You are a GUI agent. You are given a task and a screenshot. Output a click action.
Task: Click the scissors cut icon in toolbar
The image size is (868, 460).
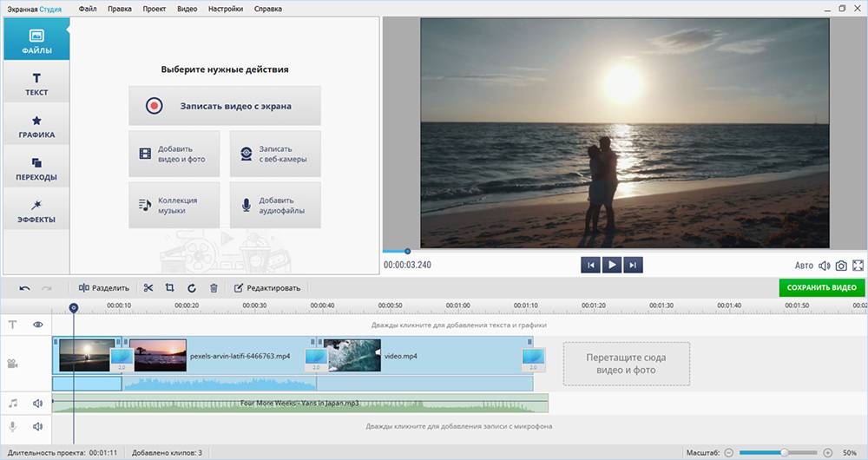pos(148,288)
